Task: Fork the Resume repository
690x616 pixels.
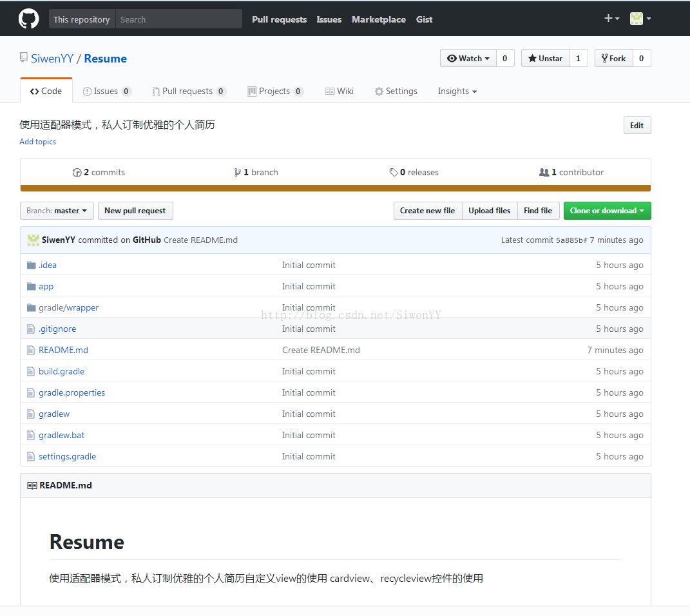Action: (614, 58)
